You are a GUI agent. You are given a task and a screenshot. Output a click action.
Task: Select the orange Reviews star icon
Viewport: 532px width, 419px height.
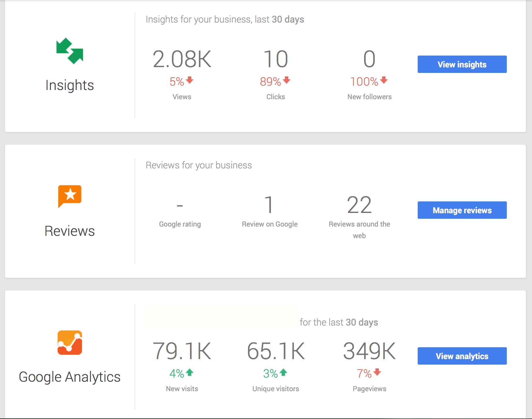[69, 196]
